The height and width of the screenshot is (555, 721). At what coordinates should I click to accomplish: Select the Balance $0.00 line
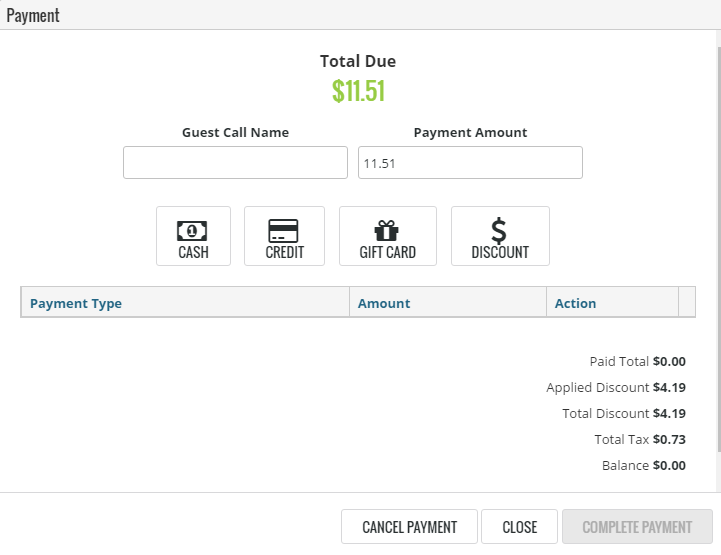click(643, 466)
